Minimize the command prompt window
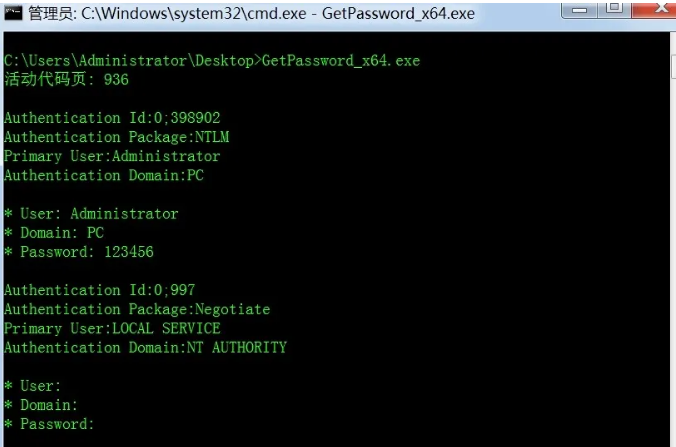This screenshot has width=676, height=447. point(579,9)
